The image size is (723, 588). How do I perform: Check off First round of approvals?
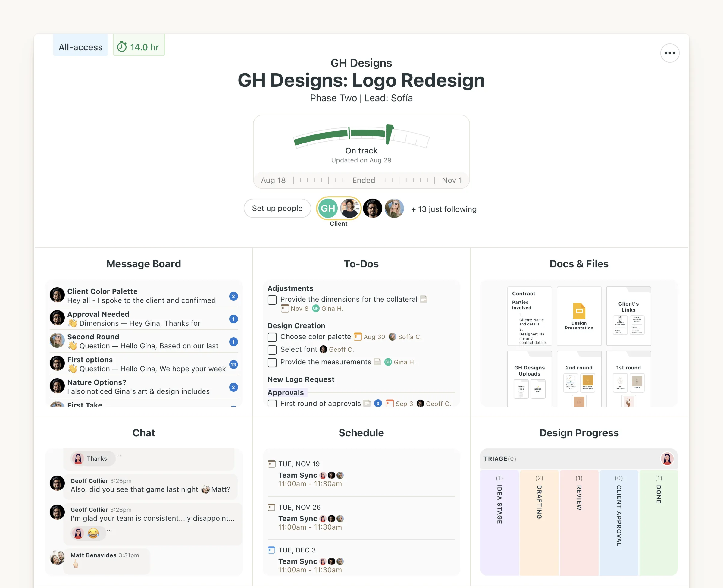click(272, 404)
